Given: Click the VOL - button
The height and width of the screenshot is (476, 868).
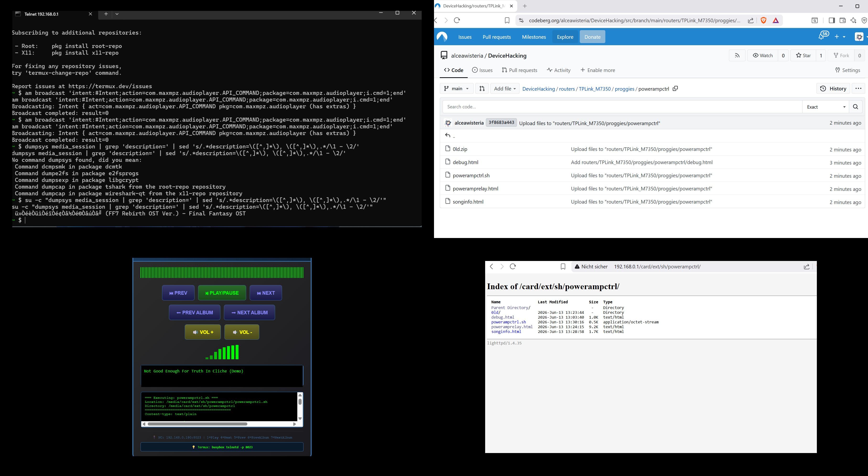Looking at the screenshot, I should pos(242,332).
